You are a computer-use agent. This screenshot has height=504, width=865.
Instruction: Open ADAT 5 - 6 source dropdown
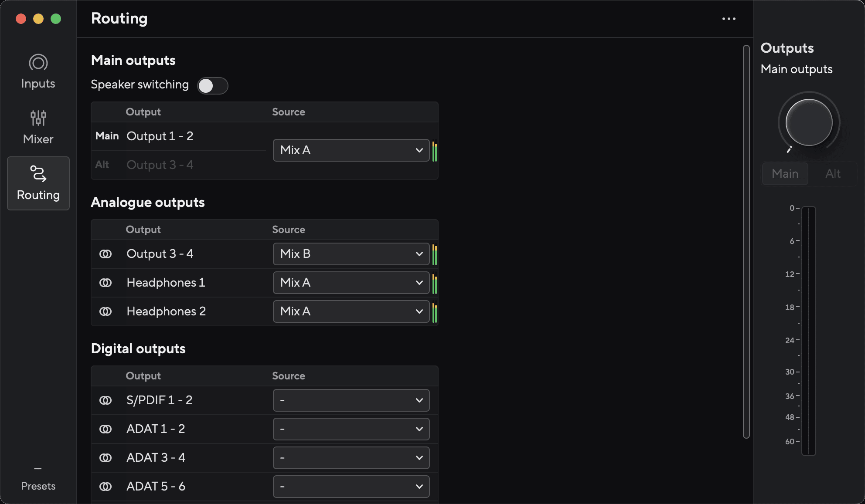point(351,487)
